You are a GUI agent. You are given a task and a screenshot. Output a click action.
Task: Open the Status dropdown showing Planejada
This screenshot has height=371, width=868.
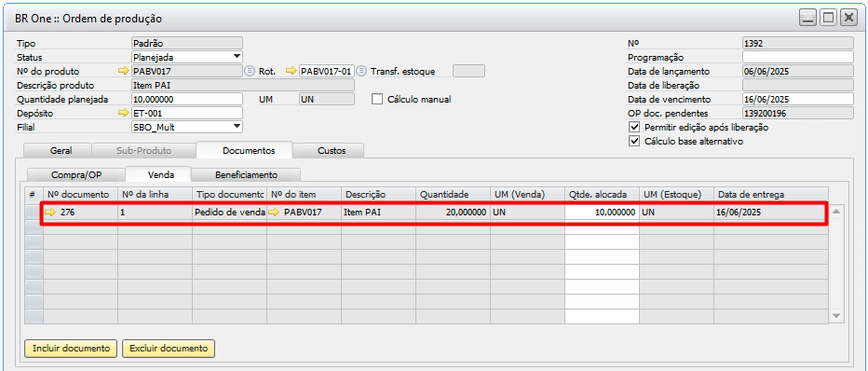[x=237, y=57]
